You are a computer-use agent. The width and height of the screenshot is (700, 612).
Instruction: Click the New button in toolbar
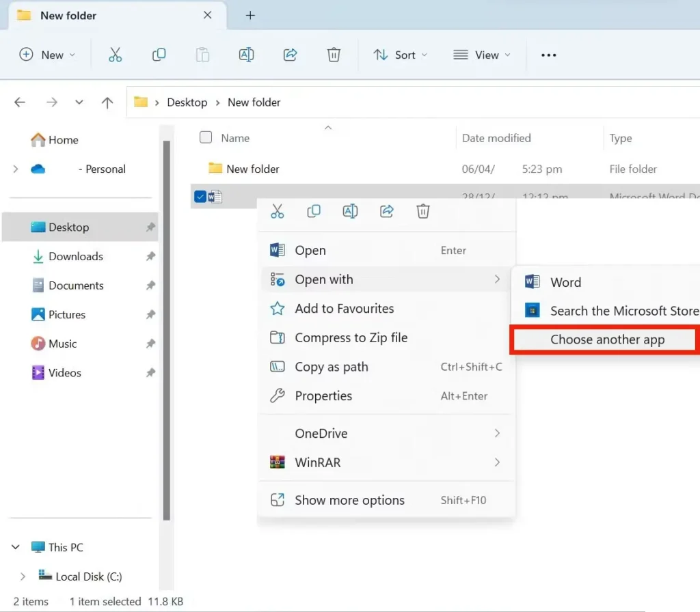47,55
